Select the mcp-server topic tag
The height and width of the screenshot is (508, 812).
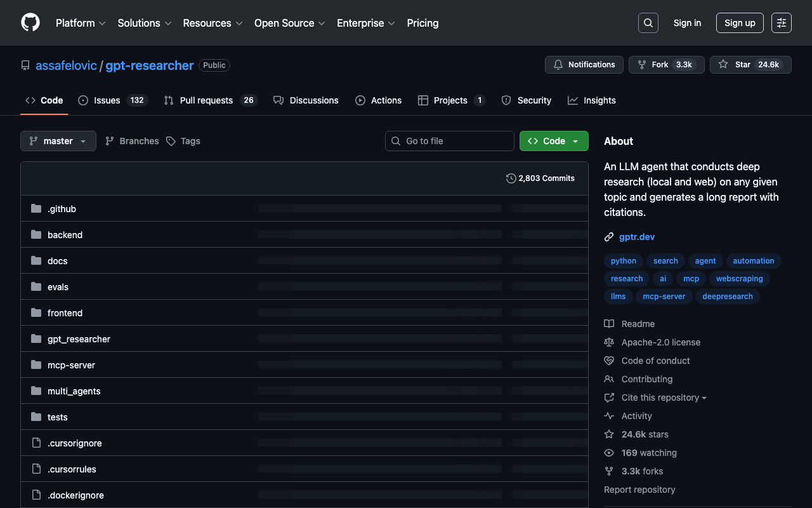tap(664, 297)
